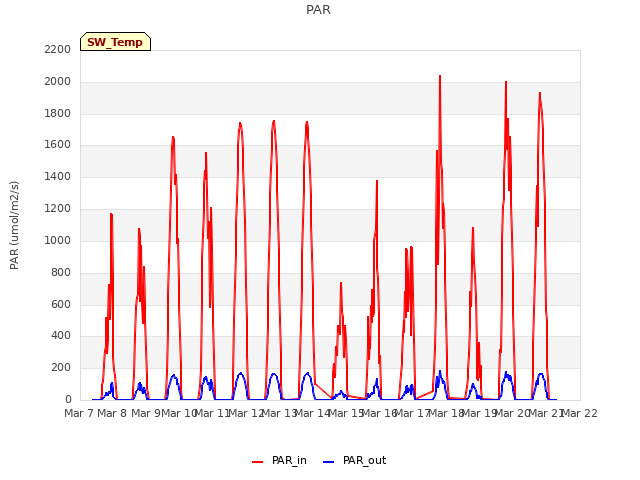
Task: Click the SW_Temp annotation label
Action: coord(115,42)
